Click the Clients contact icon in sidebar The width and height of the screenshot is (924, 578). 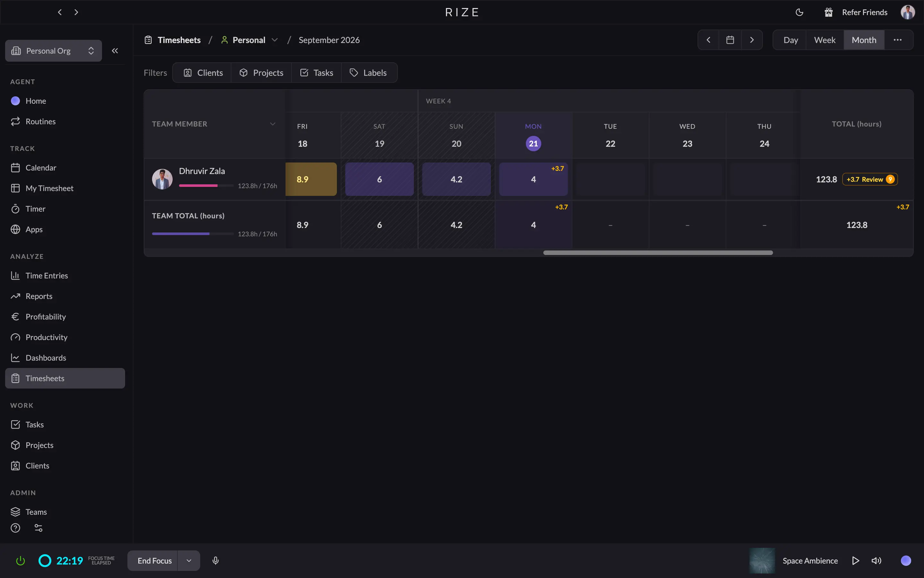pos(15,466)
